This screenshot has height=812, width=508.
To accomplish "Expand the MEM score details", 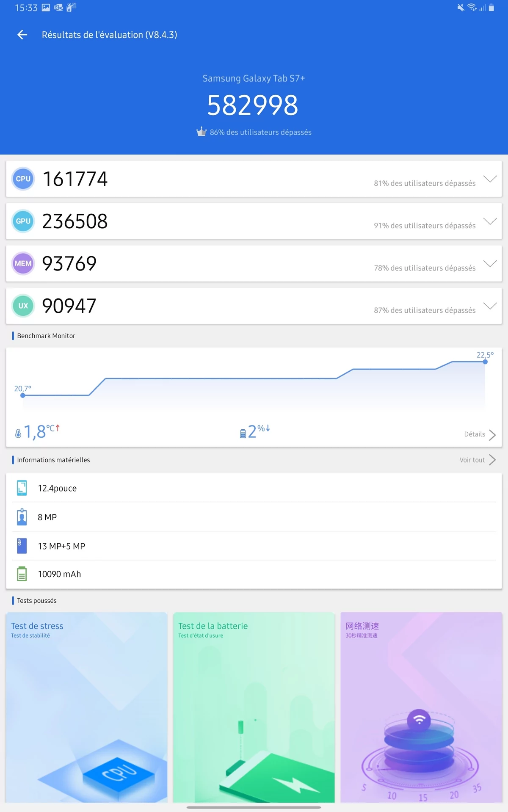I will click(x=490, y=263).
